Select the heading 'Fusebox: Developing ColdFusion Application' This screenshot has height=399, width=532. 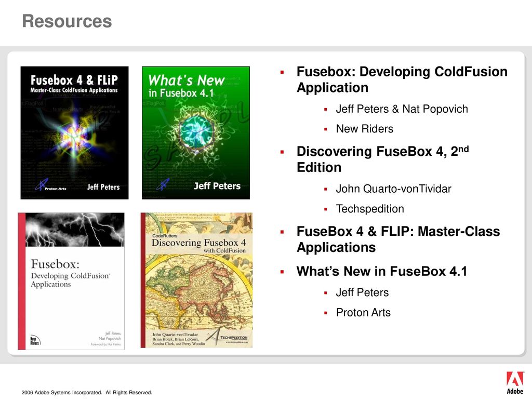click(402, 79)
